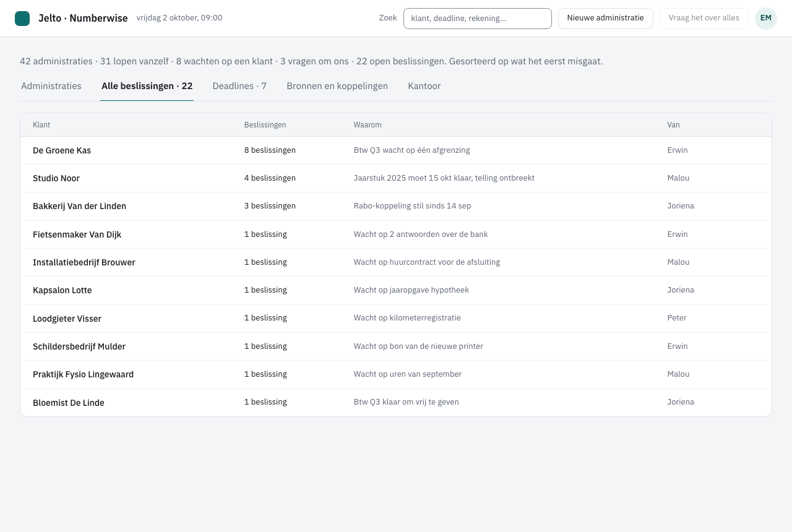Open the De Groene Kas row

[x=396, y=150]
